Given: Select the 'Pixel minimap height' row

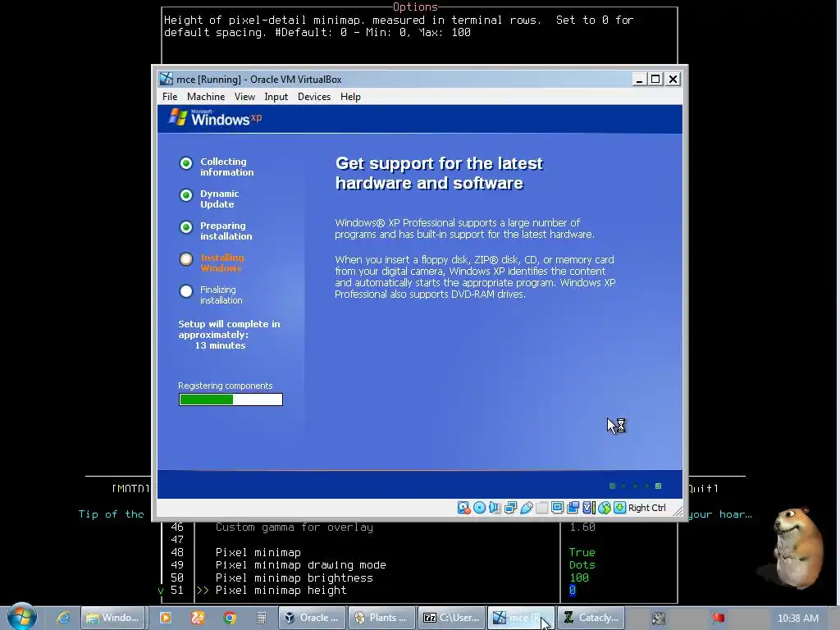Looking at the screenshot, I should coord(281,591).
